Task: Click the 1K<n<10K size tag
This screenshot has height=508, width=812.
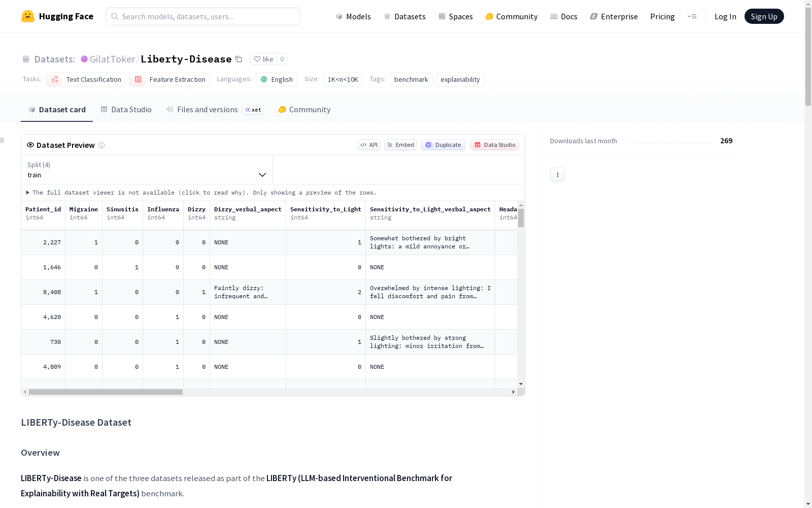Action: [343, 79]
